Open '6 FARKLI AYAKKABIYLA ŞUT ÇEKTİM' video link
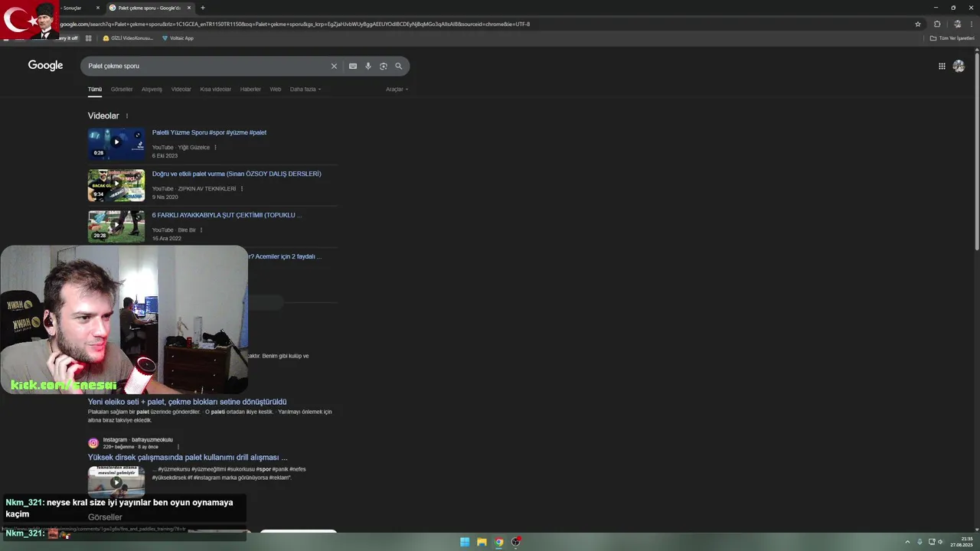This screenshot has width=980, height=551. pyautogui.click(x=227, y=215)
